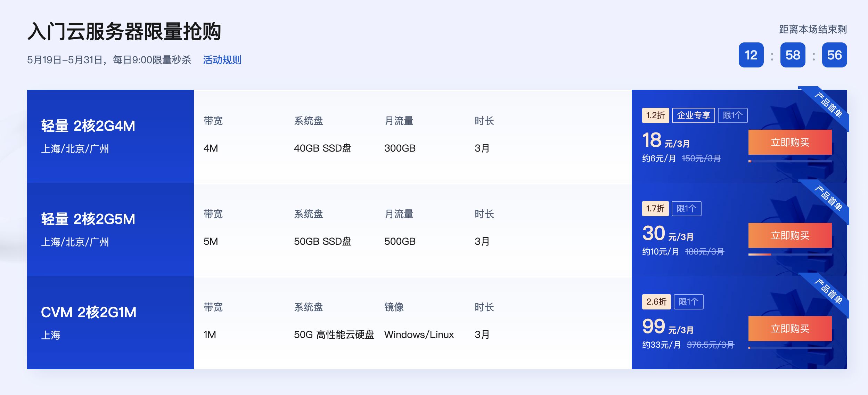Click 限1个 tag on the 30元 plan
The width and height of the screenshot is (868, 395).
click(x=687, y=209)
